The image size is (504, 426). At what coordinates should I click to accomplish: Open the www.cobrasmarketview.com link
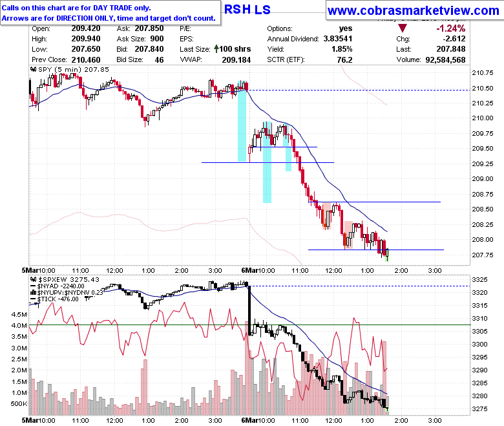tap(414, 10)
